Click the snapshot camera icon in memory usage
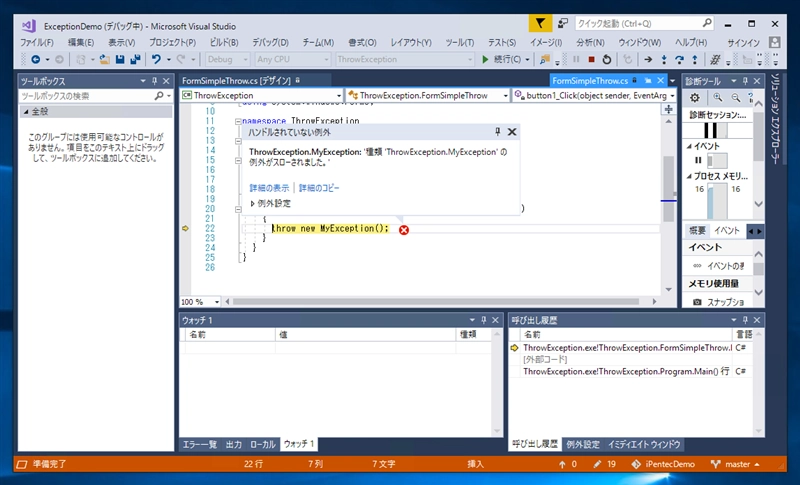This screenshot has width=800, height=485. [x=697, y=302]
